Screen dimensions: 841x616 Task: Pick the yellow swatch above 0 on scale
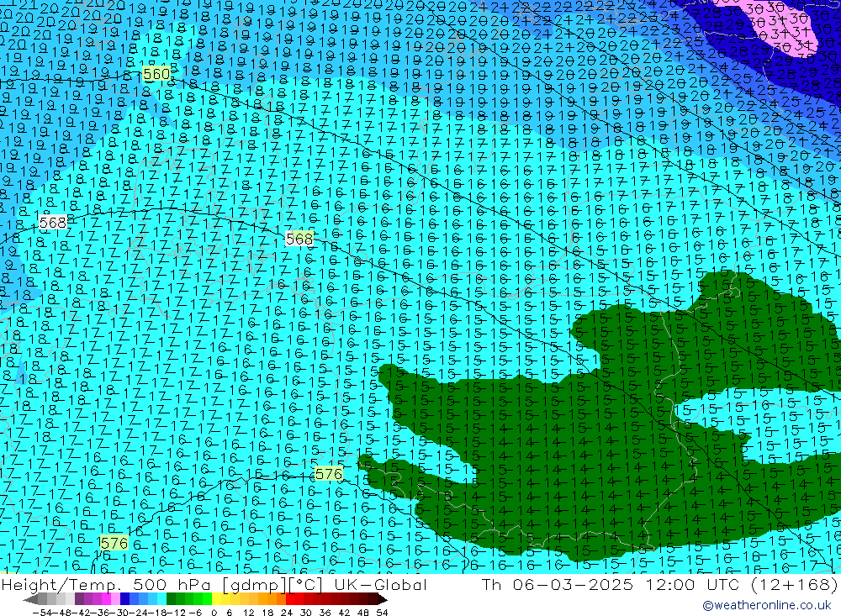[217, 599]
